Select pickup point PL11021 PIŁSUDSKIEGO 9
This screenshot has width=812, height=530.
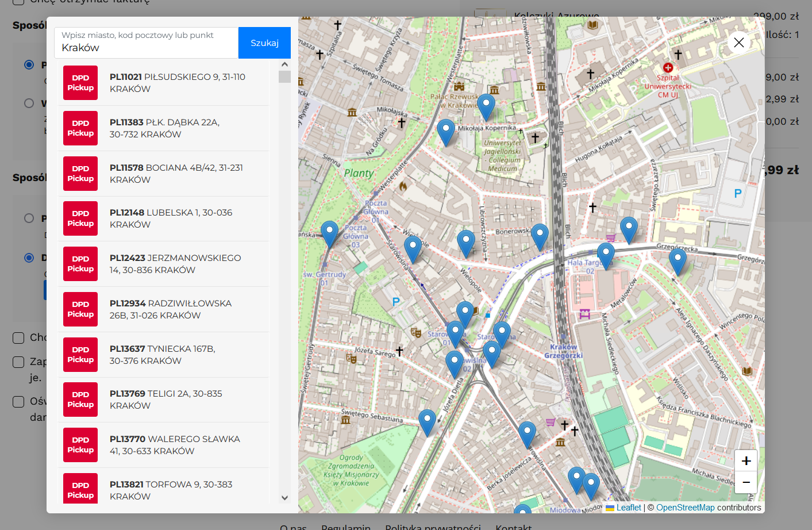[164, 83]
